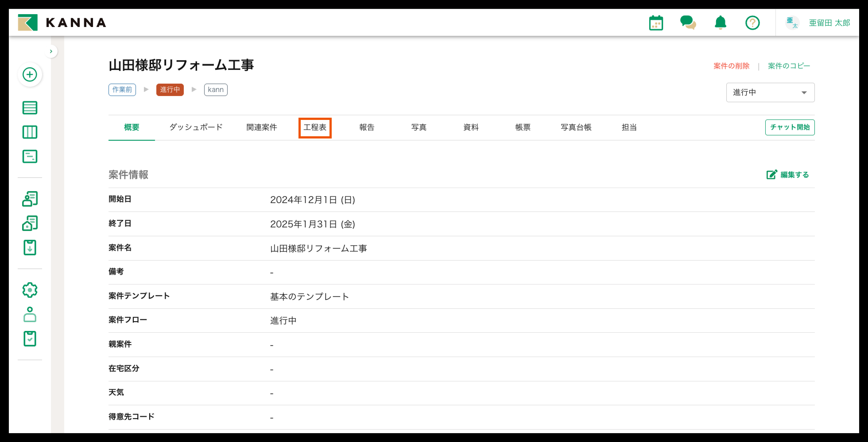Click the plus add-new icon in sidebar
868x442 pixels.
pyautogui.click(x=30, y=74)
